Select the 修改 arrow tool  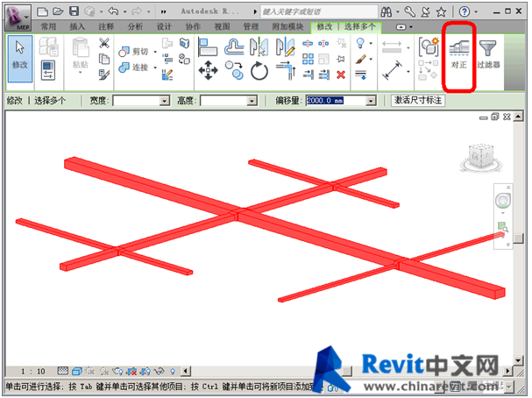20,59
